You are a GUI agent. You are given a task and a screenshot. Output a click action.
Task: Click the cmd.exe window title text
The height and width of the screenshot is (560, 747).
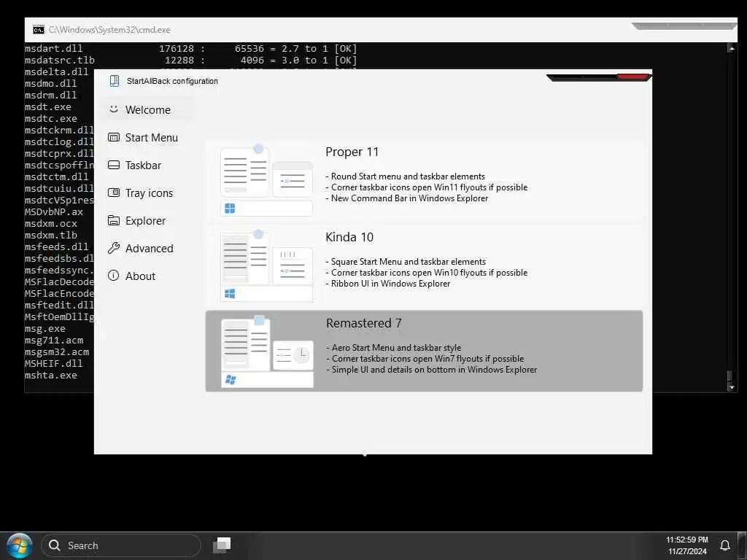coord(109,29)
